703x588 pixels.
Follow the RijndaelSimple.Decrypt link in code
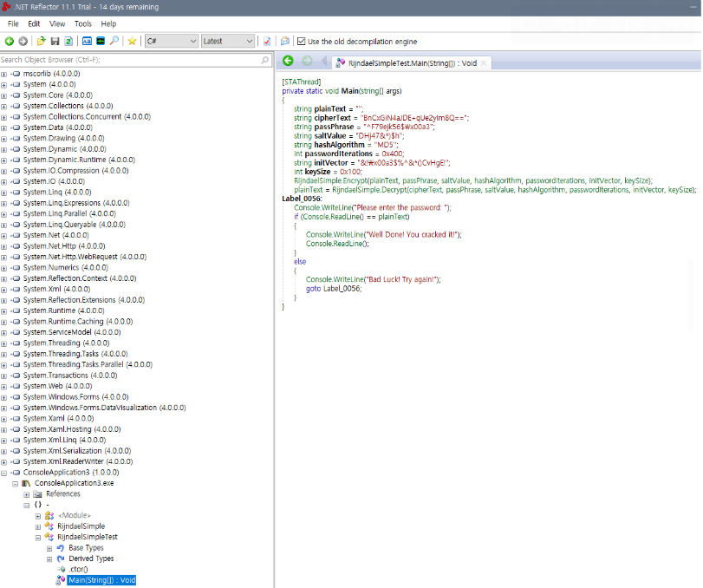click(369, 190)
